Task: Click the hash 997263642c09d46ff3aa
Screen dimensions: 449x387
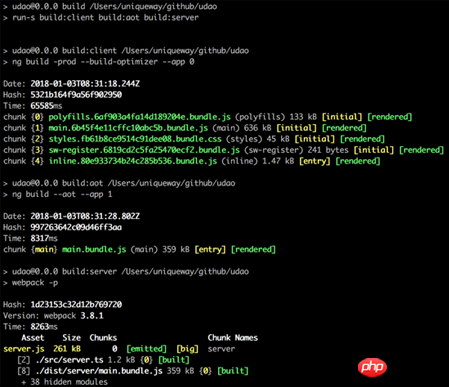Action: tap(76, 227)
